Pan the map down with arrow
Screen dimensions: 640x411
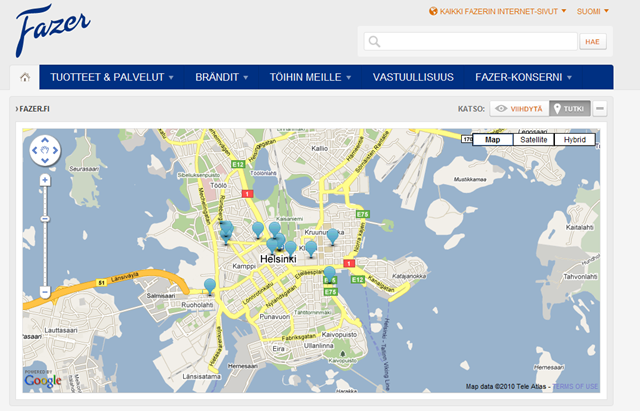click(45, 160)
